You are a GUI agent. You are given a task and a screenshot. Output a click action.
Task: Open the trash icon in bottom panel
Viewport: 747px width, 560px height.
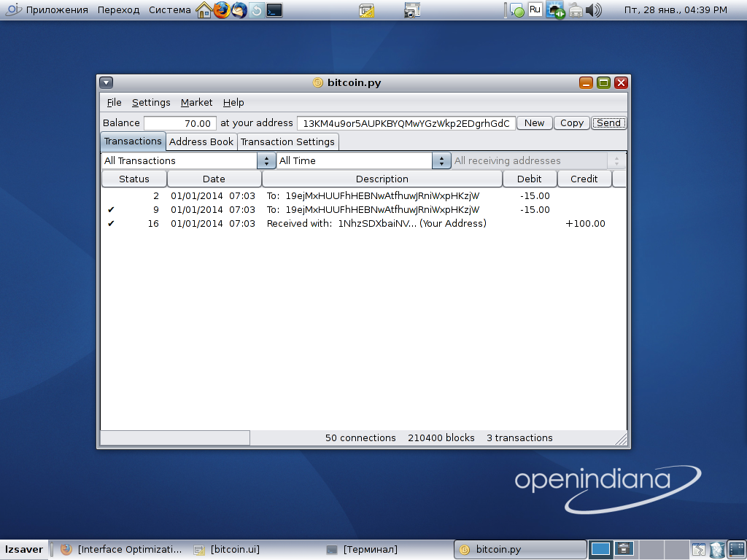point(717,549)
